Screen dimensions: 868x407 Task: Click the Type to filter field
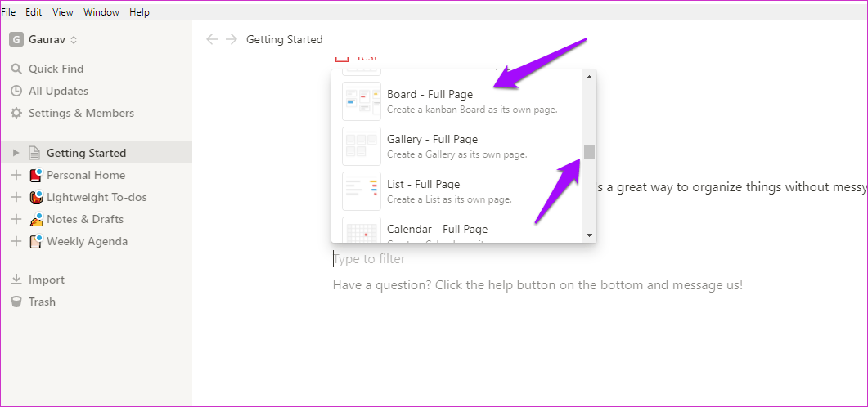[370, 259]
